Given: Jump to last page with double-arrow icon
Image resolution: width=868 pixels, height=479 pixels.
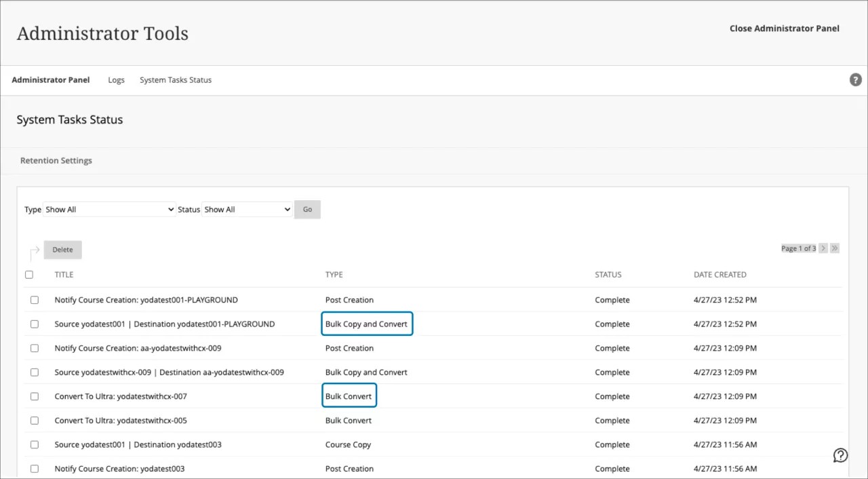Looking at the screenshot, I should (835, 248).
